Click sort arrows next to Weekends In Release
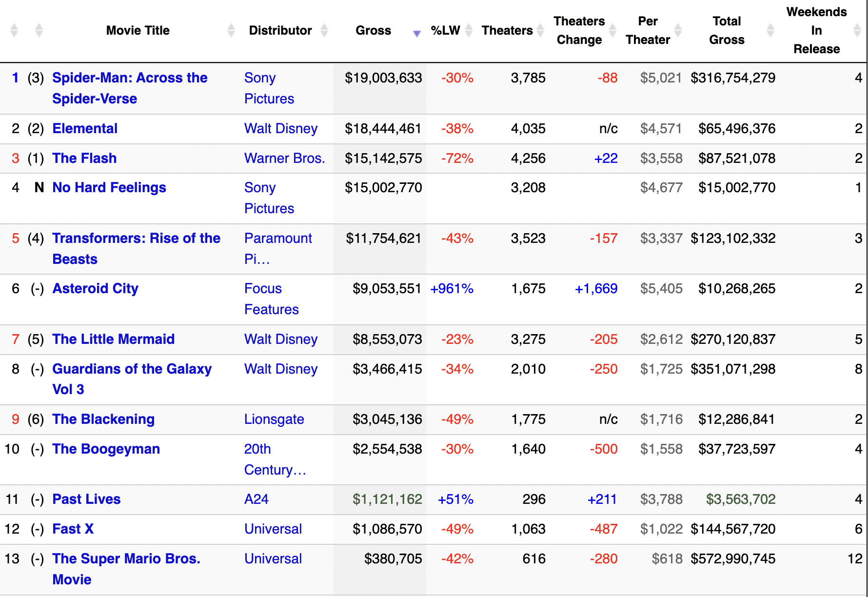 coord(857,30)
